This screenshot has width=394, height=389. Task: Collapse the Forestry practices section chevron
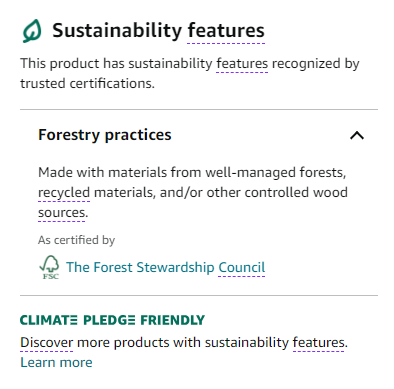357,135
